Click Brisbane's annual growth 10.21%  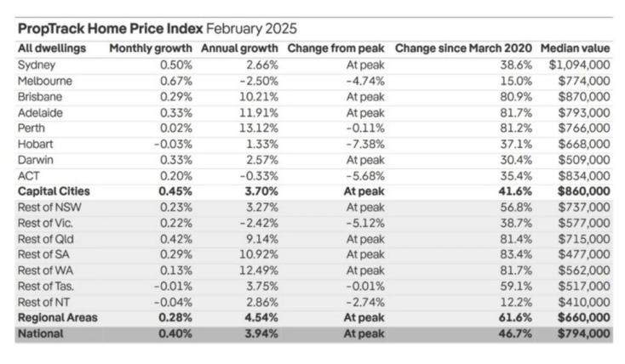259,97
